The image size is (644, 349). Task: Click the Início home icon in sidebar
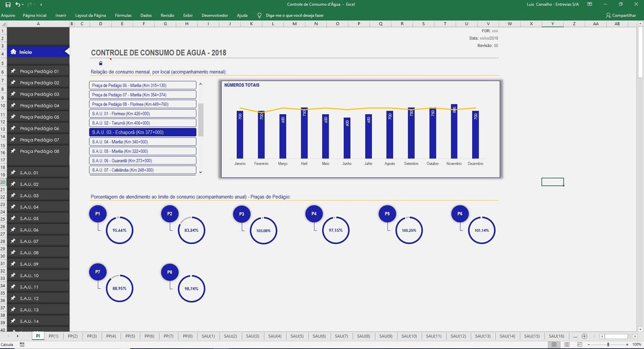point(13,52)
